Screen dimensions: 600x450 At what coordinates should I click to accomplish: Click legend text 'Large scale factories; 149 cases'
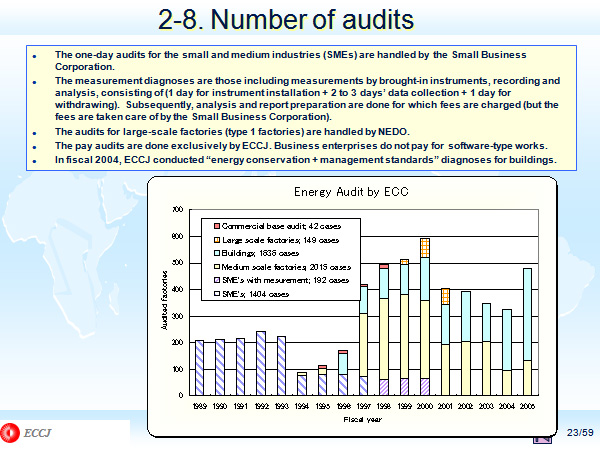[x=280, y=240]
